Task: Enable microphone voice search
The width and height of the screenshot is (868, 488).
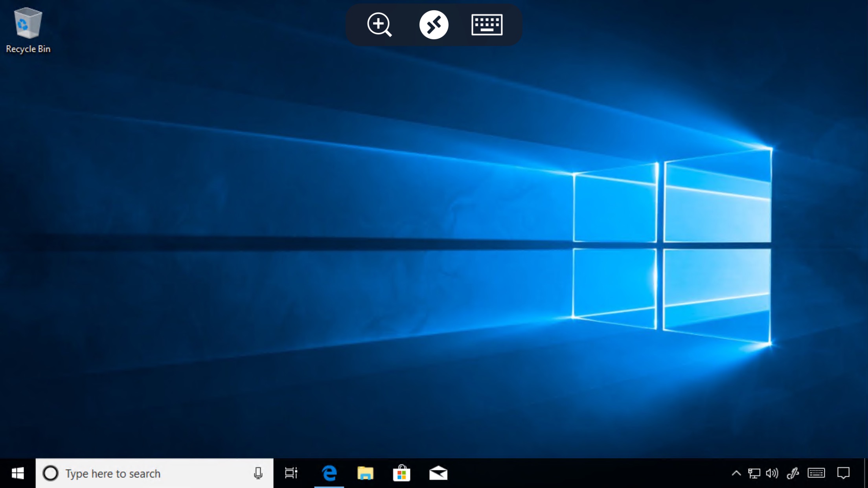Action: 258,473
